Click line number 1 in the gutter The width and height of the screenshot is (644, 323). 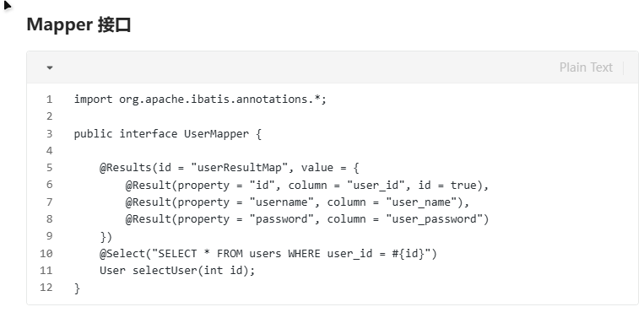[49, 100]
